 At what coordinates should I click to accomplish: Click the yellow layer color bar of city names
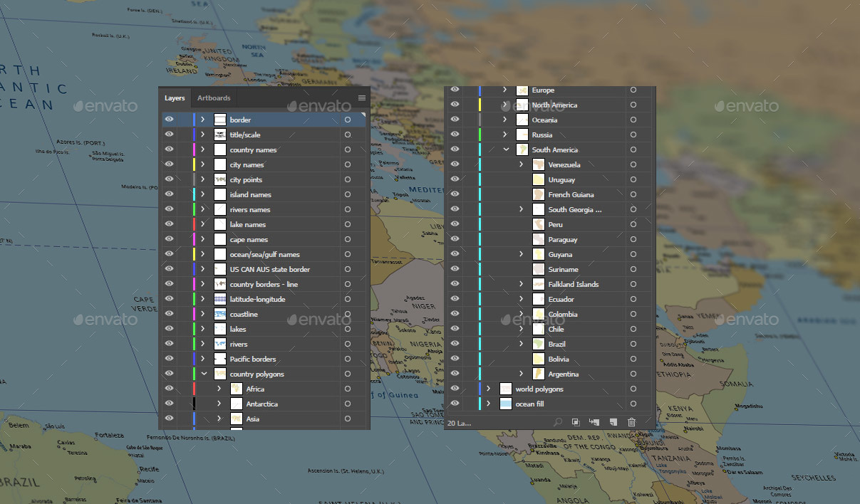[x=194, y=164]
